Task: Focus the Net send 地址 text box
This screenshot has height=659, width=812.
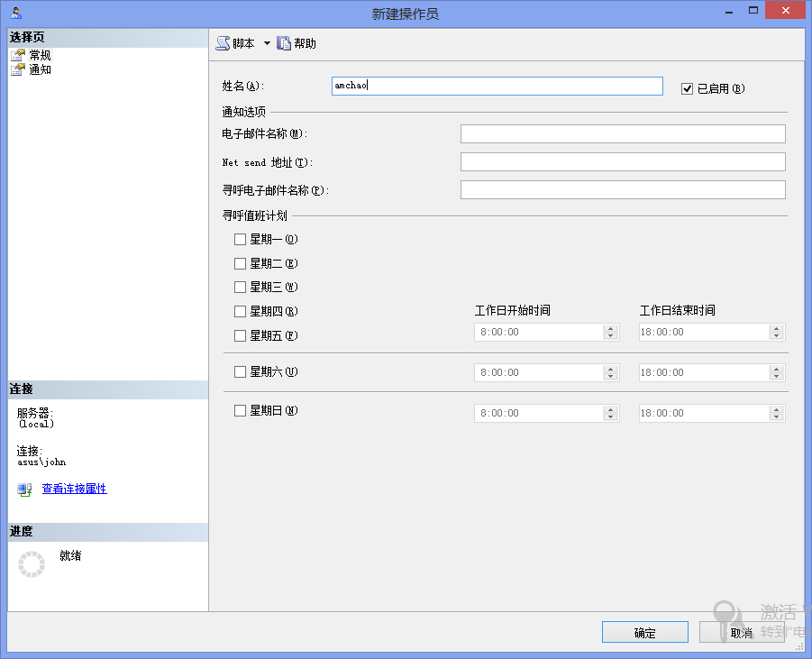Action: pyautogui.click(x=622, y=162)
